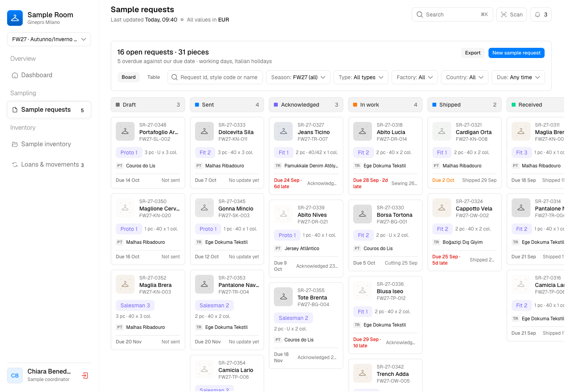The width and height of the screenshot is (565, 392).
Task: Open Loans & movements page
Action: click(49, 165)
